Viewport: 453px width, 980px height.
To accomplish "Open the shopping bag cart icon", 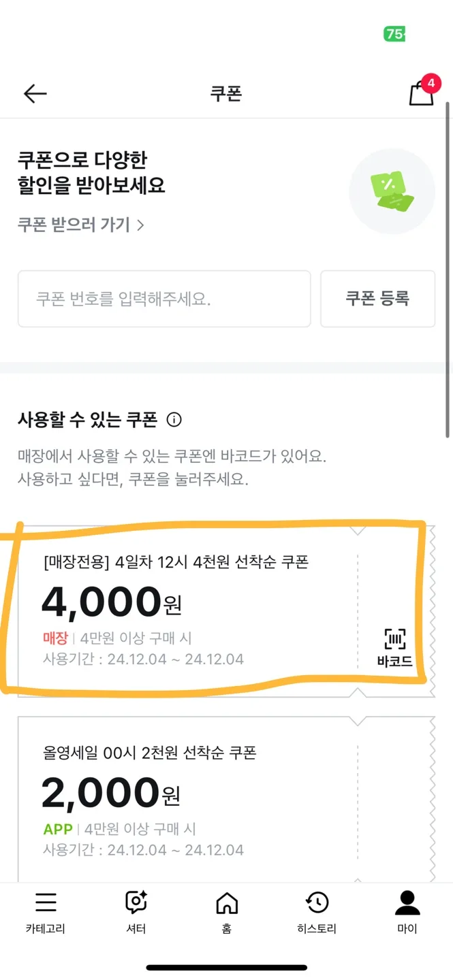I will point(420,95).
